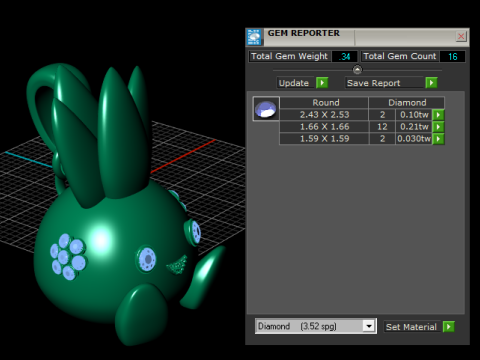Select the 2.43 X 2.53 size cell
Screen dimensions: 480x360
click(x=324, y=115)
